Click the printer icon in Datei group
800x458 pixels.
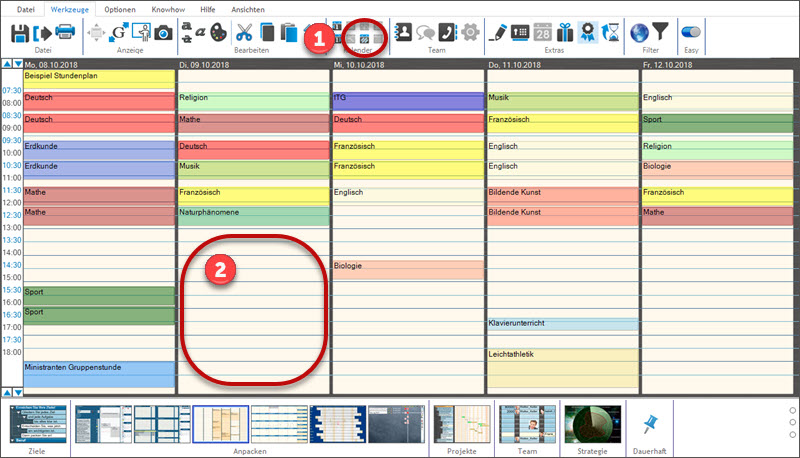65,33
